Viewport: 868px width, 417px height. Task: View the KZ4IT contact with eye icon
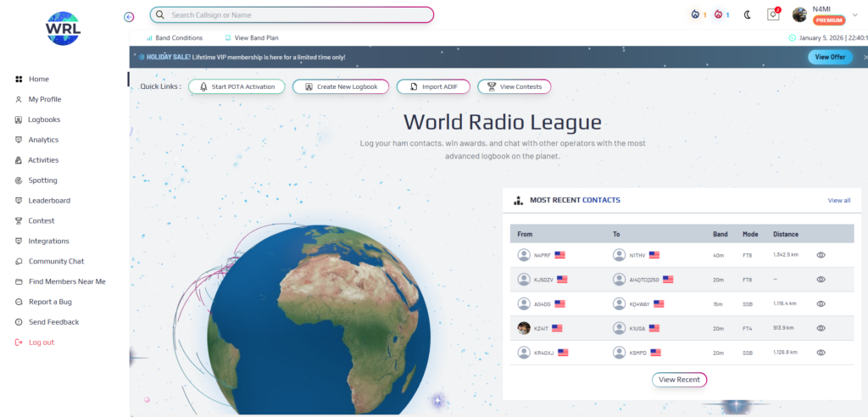click(x=821, y=328)
